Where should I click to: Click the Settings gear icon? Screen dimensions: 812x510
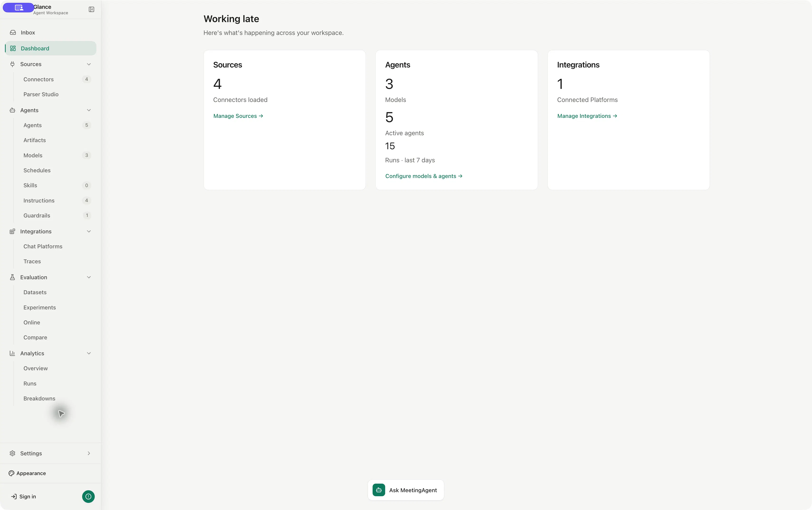tap(13, 453)
